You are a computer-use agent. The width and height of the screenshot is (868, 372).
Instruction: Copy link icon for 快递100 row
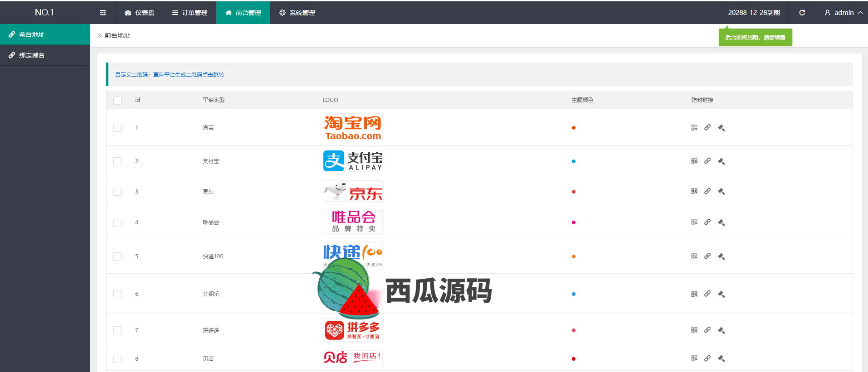[707, 256]
